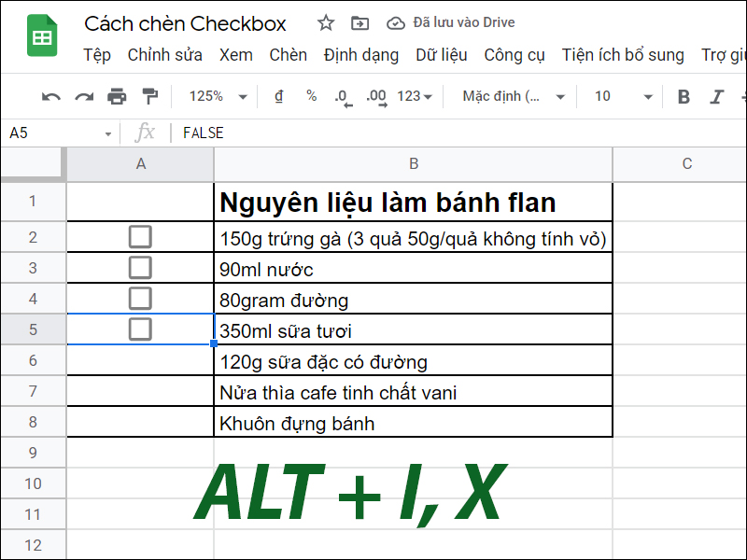
Task: Tick the checkbox for 350ml sữa tươi
Action: 140,329
